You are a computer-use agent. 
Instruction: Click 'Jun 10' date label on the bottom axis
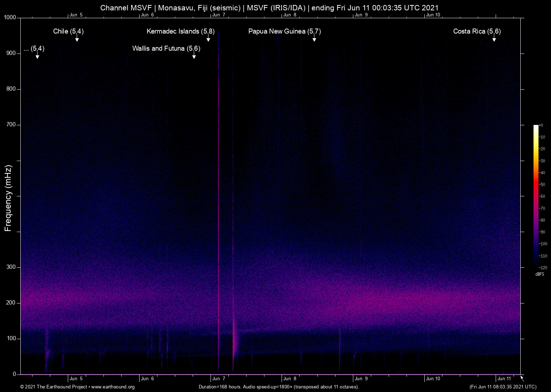pyautogui.click(x=433, y=379)
